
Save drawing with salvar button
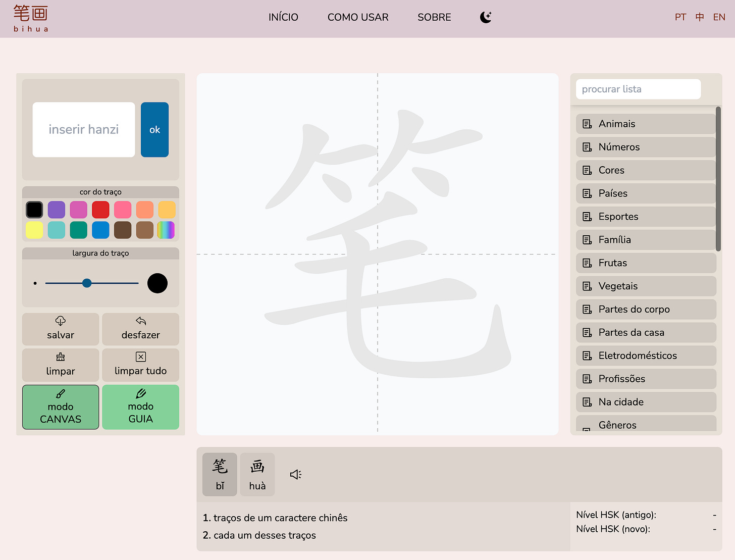click(61, 329)
